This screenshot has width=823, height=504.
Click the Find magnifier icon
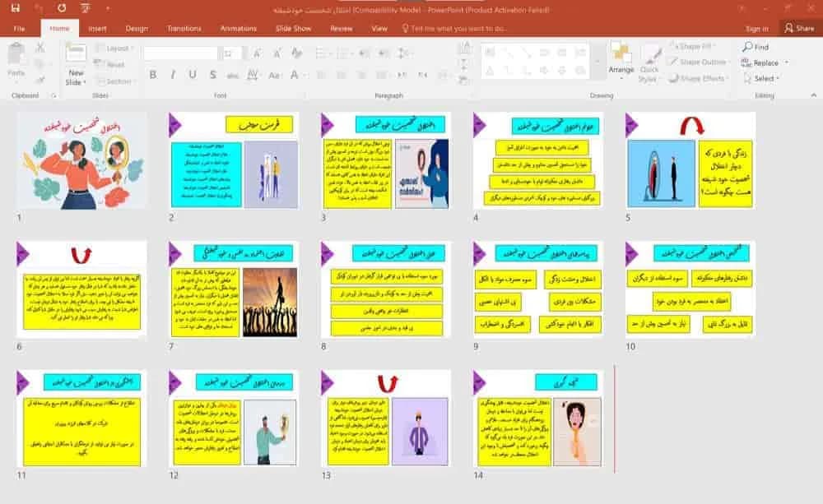747,47
